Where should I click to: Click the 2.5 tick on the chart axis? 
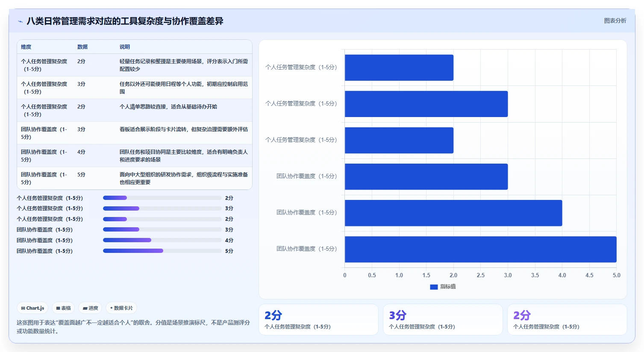[481, 275]
